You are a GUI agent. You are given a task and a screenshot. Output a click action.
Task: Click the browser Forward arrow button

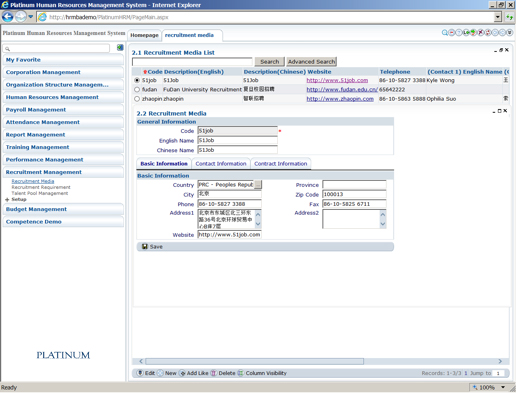(x=21, y=16)
